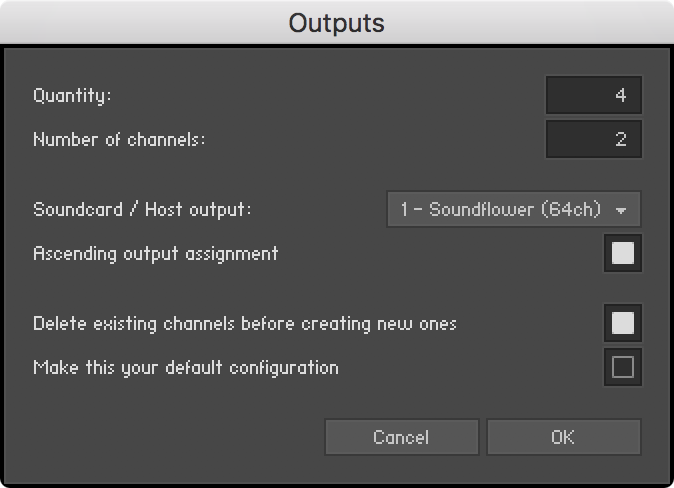The height and width of the screenshot is (488, 674).
Task: Click the "Quantity:" label text
Action: pyautogui.click(x=72, y=95)
